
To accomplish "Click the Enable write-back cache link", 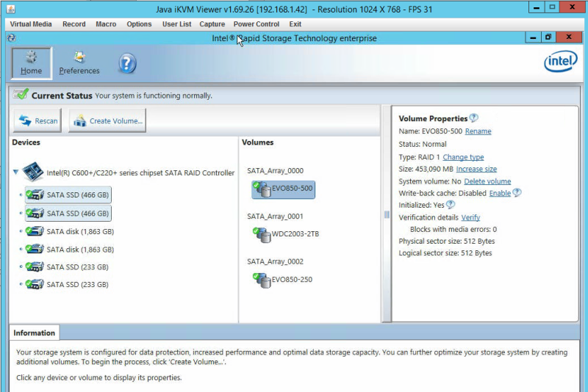I will (x=500, y=193).
